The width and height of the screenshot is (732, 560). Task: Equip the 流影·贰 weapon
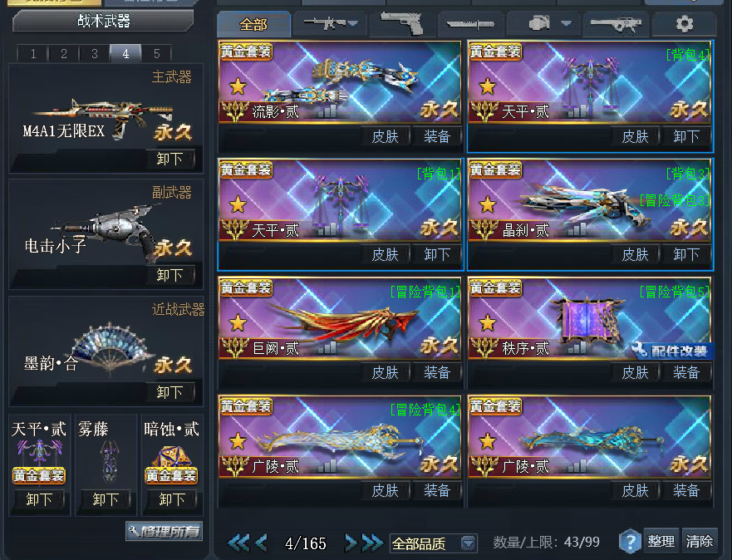(436, 136)
